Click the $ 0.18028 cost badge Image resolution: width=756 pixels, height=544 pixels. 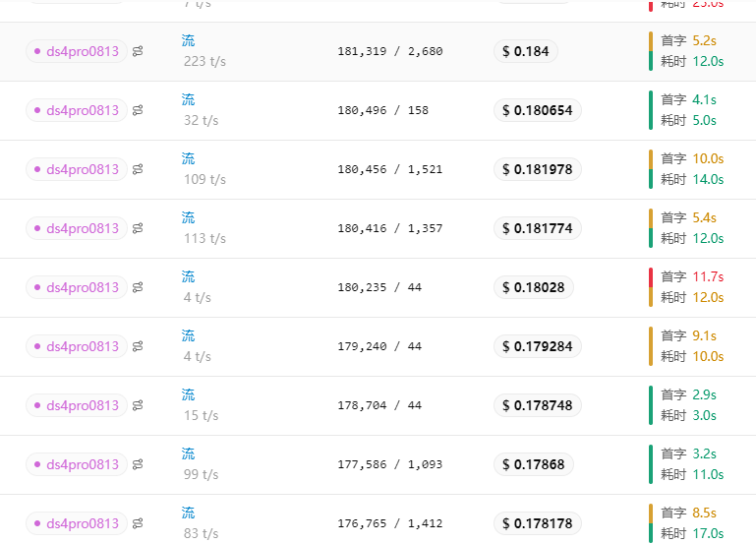533,287
